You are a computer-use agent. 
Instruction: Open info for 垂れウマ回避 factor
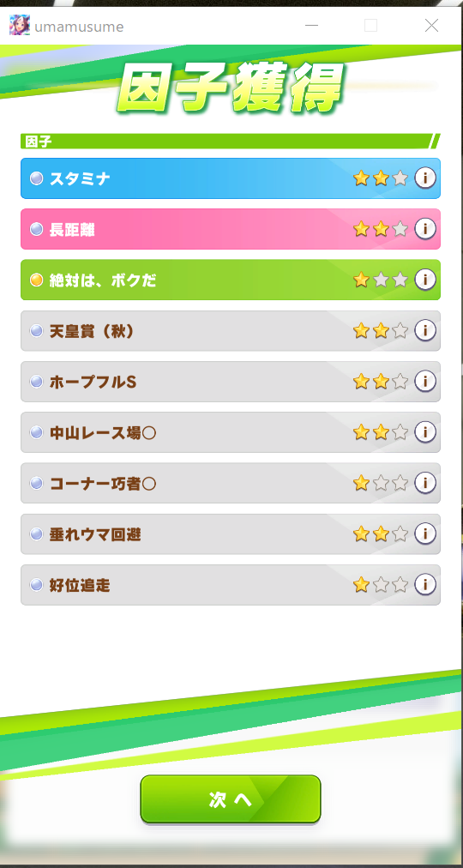coord(424,533)
